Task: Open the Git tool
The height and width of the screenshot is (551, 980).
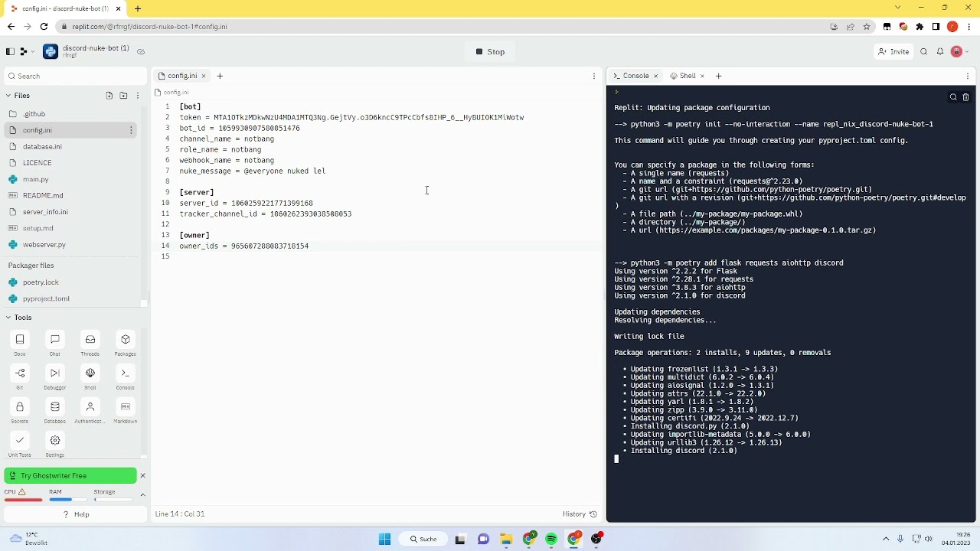Action: coord(20,378)
